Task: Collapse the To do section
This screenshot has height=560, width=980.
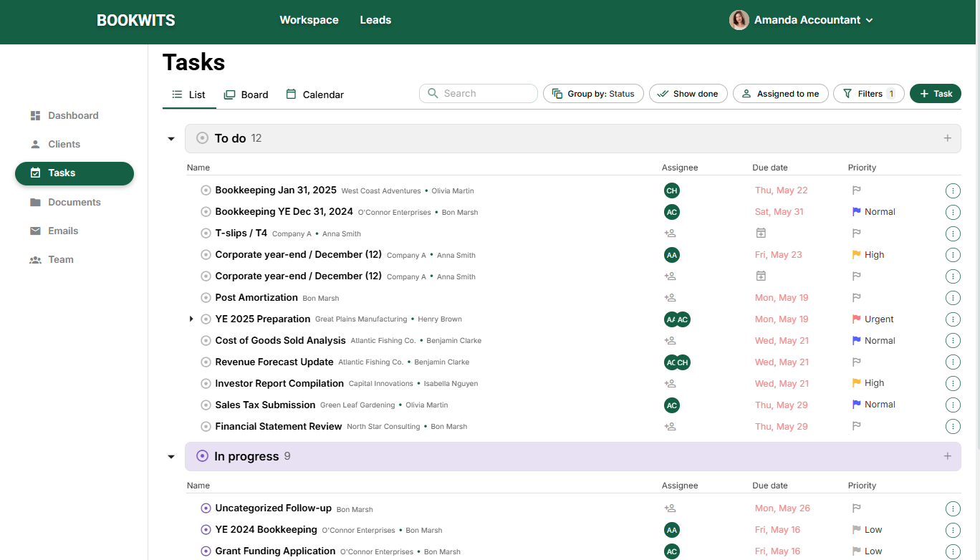Action: [170, 138]
